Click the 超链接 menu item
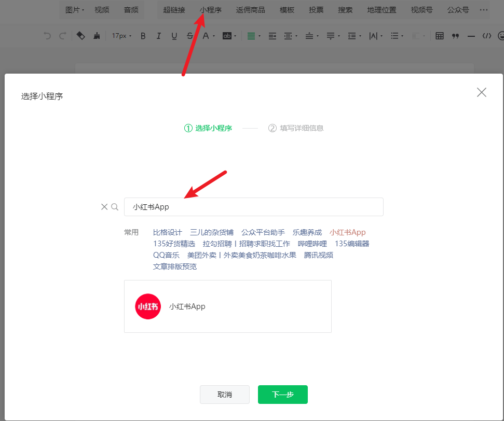The height and width of the screenshot is (421, 504). coord(174,10)
